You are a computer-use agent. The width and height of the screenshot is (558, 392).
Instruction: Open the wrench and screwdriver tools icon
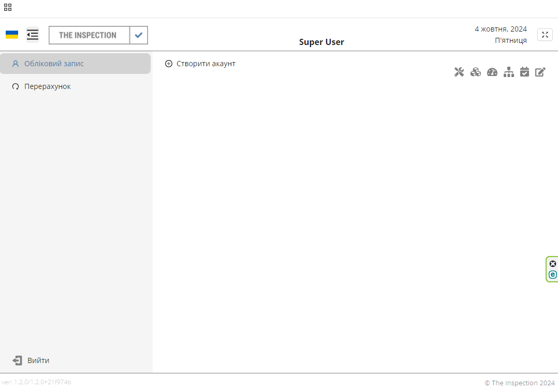pos(459,72)
